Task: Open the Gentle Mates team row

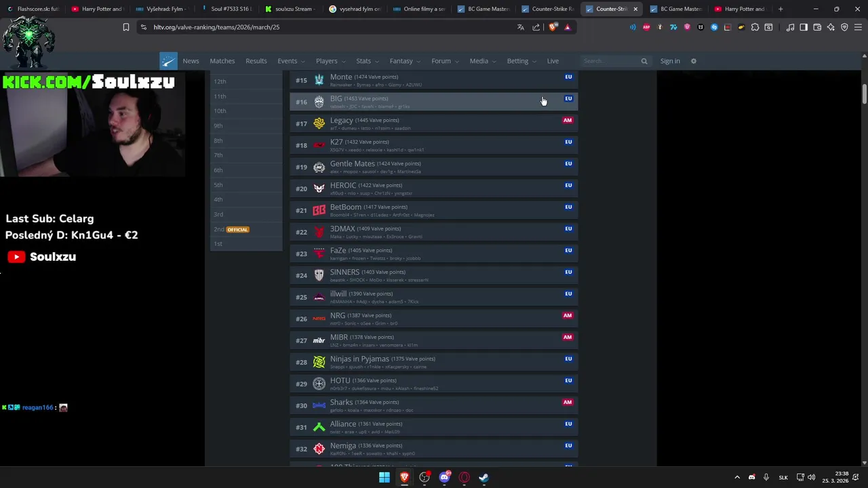Action: tap(434, 167)
